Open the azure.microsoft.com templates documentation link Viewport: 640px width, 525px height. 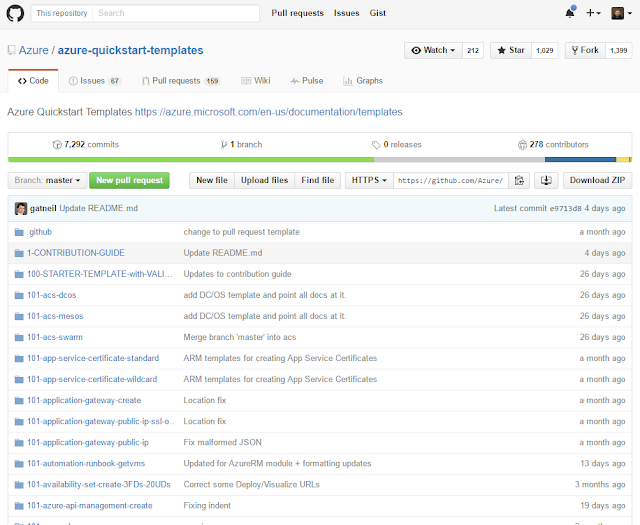[x=269, y=112]
